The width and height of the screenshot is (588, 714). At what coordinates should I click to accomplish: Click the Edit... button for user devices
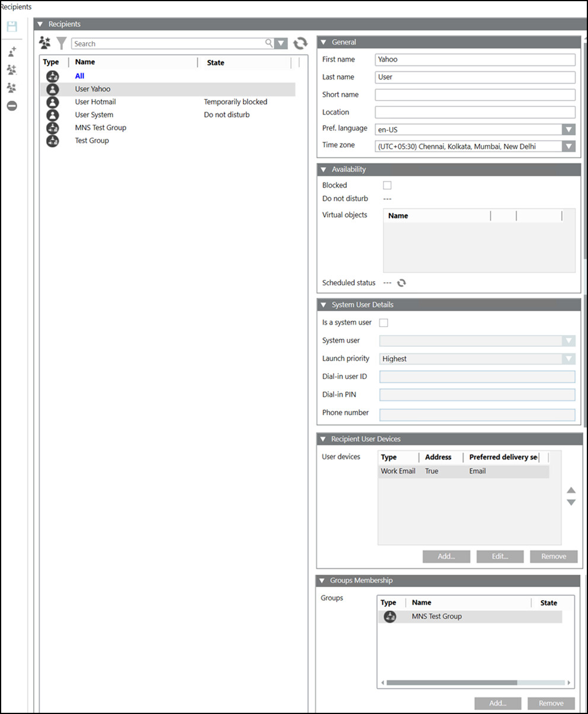pos(500,556)
